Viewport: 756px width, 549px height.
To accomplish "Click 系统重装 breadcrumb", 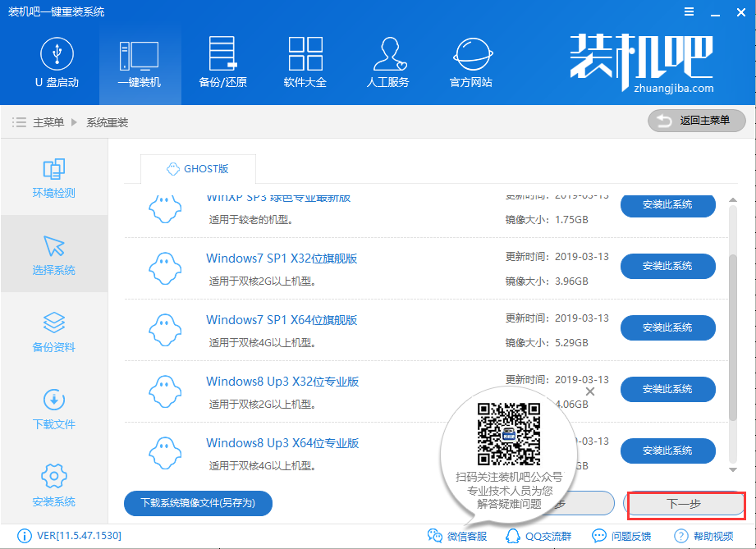I will tap(107, 122).
